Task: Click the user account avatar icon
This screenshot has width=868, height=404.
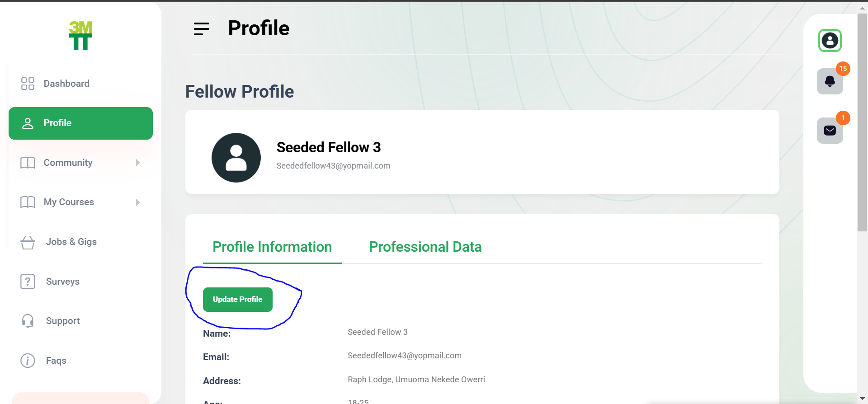Action: coord(830,41)
